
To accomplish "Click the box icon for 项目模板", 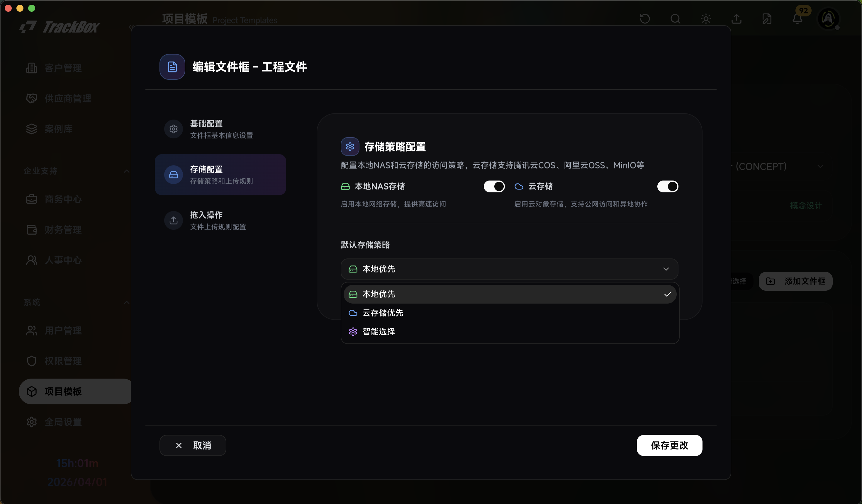I will [x=32, y=391].
